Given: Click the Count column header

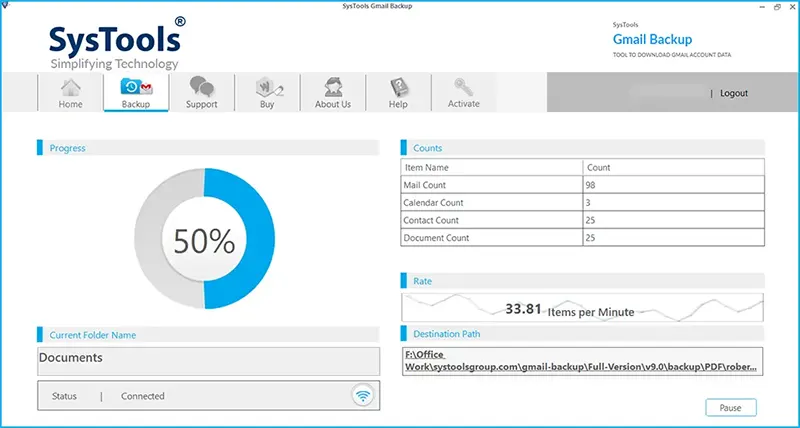Looking at the screenshot, I should (598, 167).
